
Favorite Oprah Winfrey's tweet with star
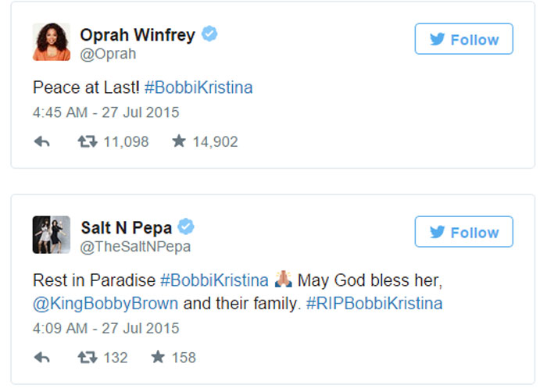(179, 142)
